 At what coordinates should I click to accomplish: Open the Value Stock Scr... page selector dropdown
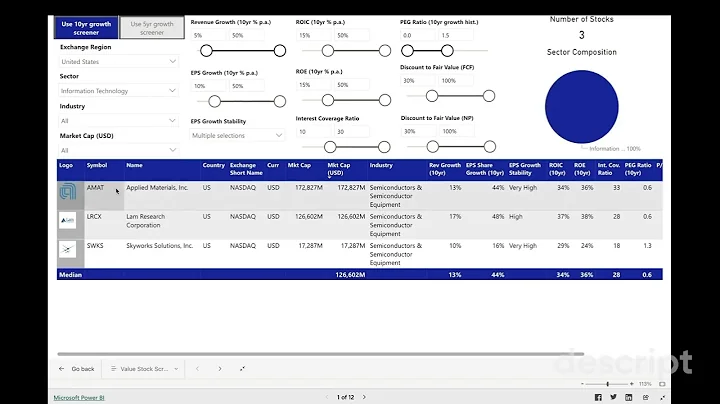point(145,369)
